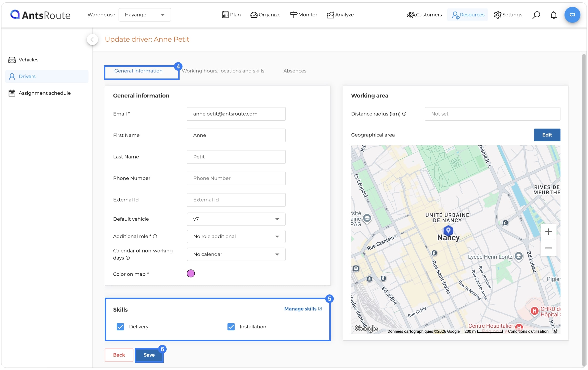Click the Distance radius input field
The image size is (588, 370).
(492, 114)
